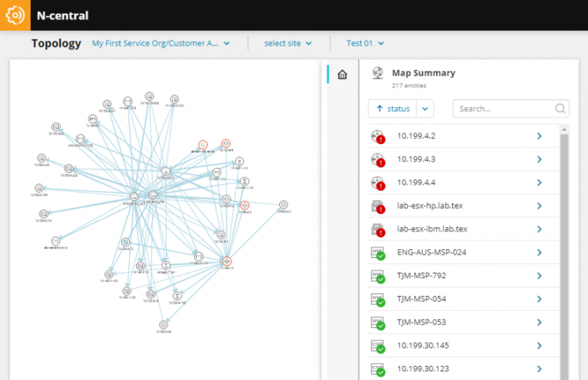Image resolution: width=588 pixels, height=380 pixels.
Task: Expand the lab-esx-ibm.lab.tex row chevron
Action: (x=539, y=229)
